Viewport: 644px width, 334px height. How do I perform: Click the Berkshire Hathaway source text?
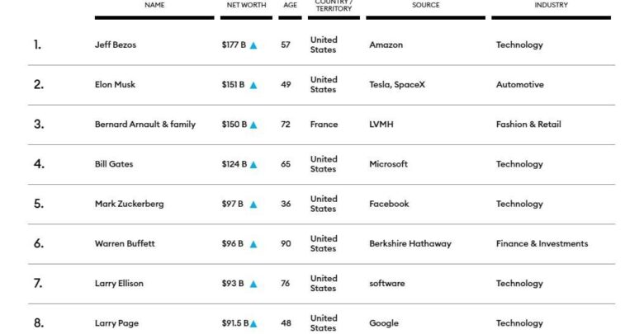[410, 243]
